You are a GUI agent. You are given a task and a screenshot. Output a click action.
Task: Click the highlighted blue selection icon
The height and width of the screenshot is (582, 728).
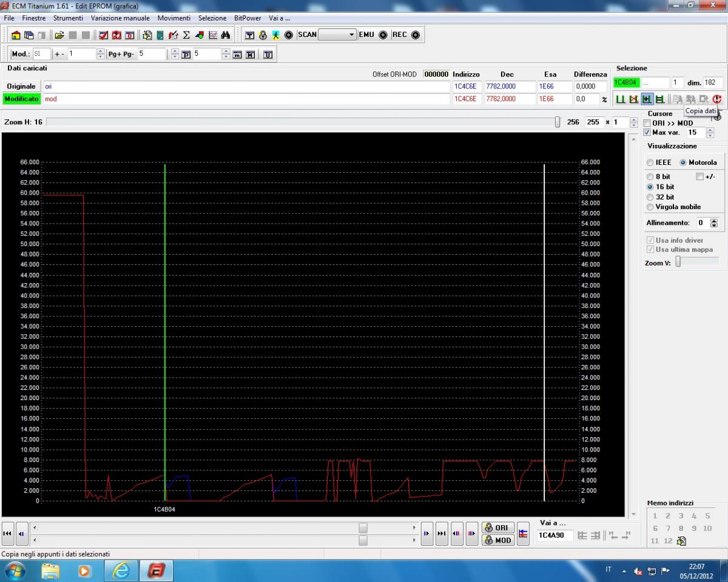click(647, 99)
